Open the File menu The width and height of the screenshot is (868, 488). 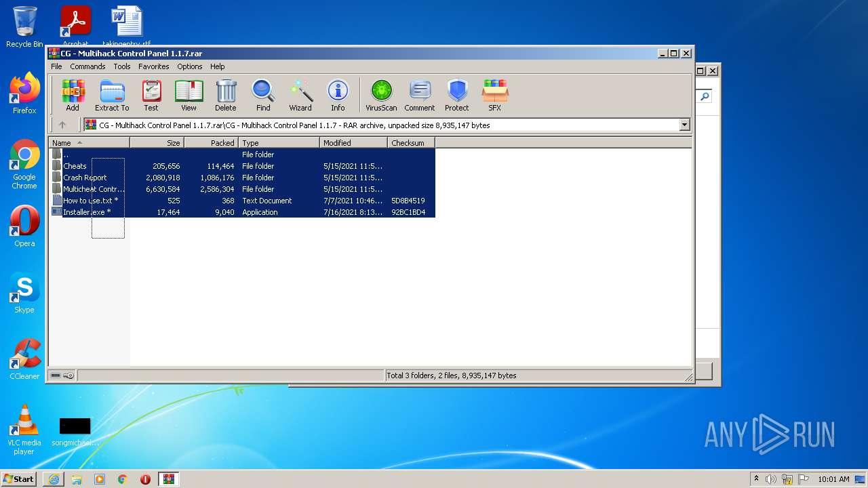point(56,66)
